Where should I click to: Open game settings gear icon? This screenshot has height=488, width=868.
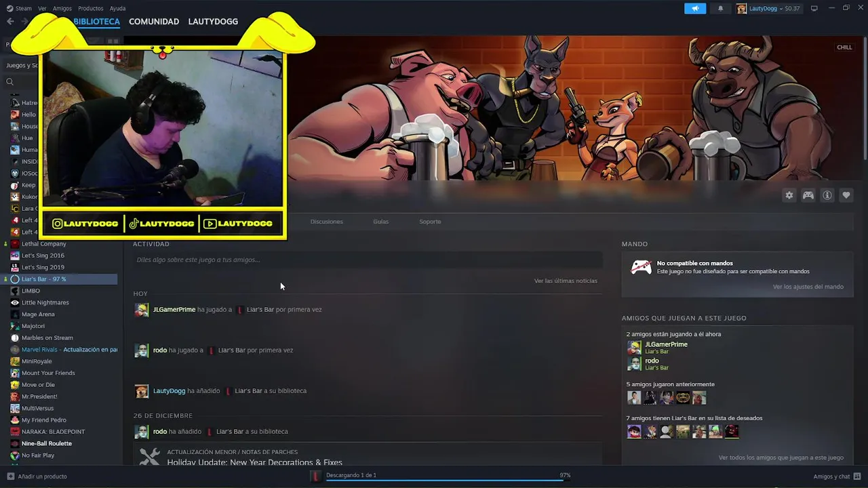point(789,195)
